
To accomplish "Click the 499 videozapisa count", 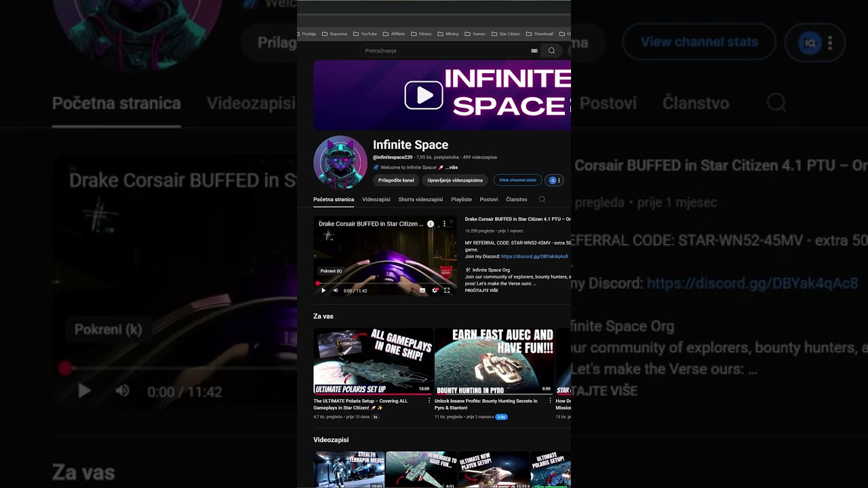I will [x=480, y=157].
